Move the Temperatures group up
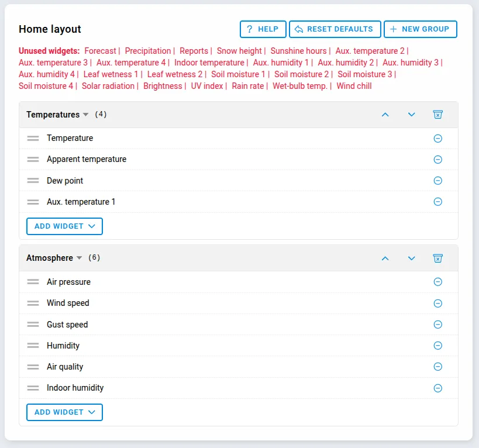The width and height of the screenshot is (479, 448). click(x=385, y=115)
